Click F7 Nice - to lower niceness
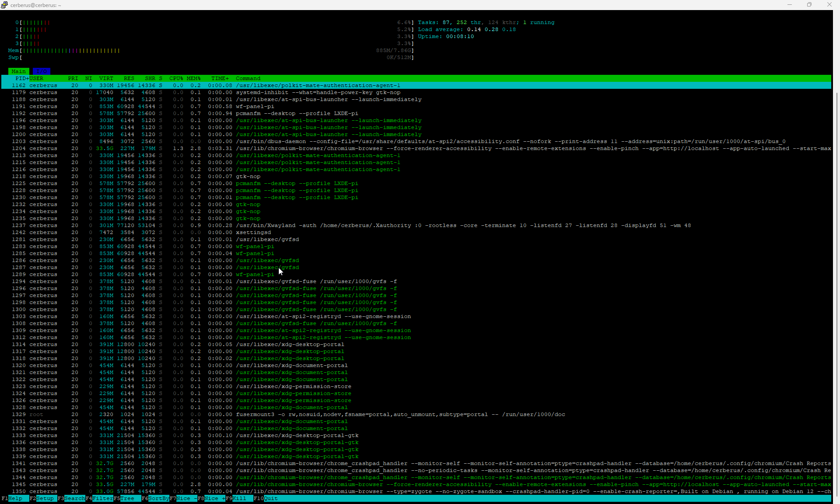840x504 pixels. point(183,498)
